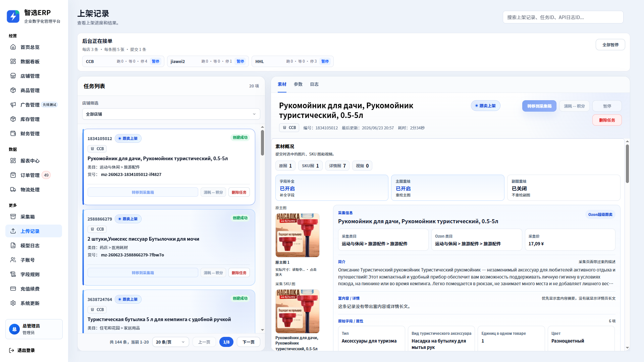Open 报表中心 grid icon
Viewport: 644px width, 362px height.
[x=13, y=161]
